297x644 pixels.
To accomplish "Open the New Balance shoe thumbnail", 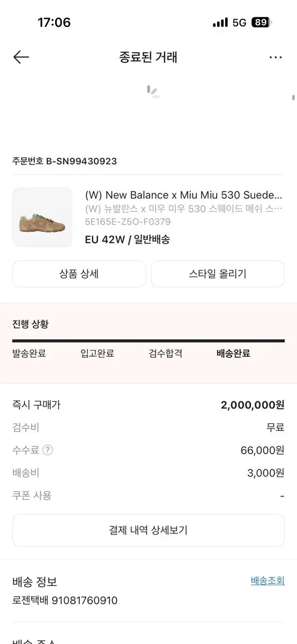I will [42, 217].
